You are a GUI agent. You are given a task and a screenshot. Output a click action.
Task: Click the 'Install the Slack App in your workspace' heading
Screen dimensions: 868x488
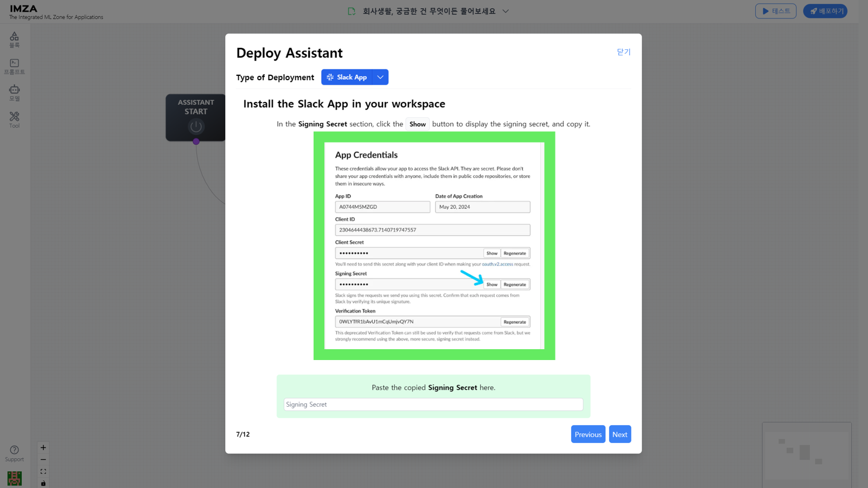344,104
